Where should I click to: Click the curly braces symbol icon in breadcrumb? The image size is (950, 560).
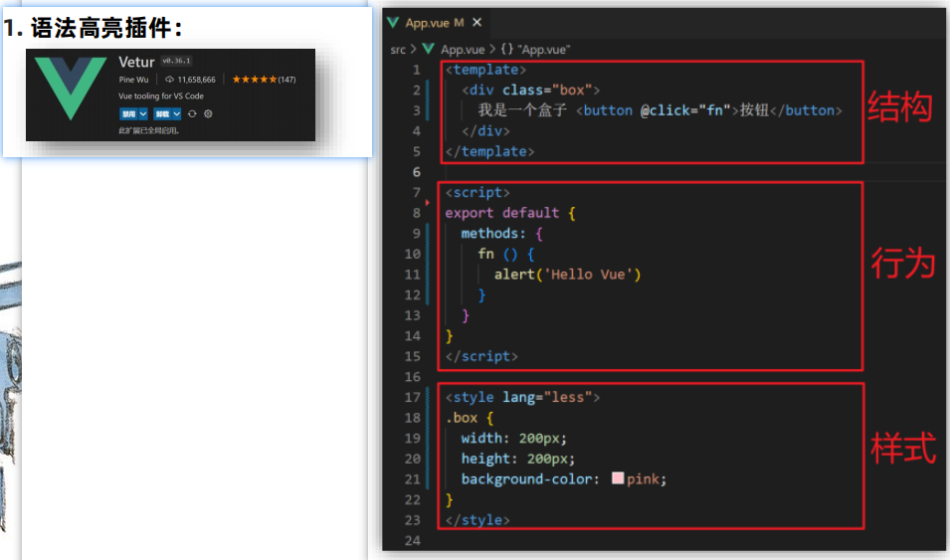pyautogui.click(x=507, y=49)
